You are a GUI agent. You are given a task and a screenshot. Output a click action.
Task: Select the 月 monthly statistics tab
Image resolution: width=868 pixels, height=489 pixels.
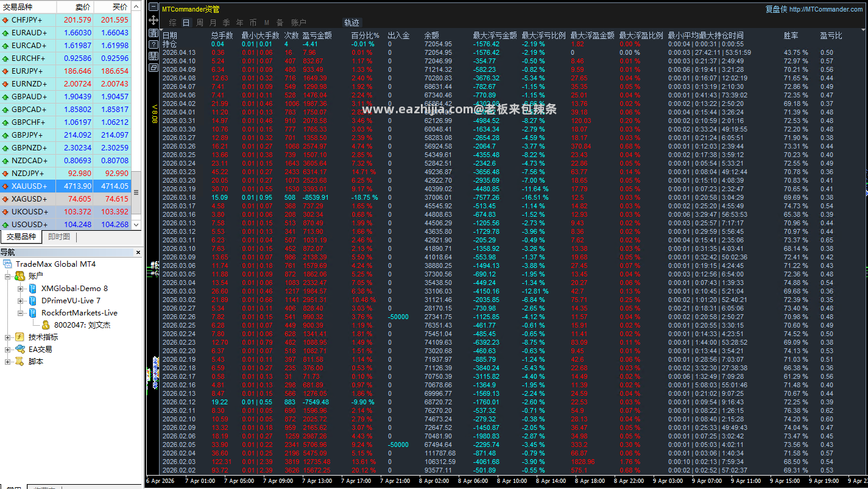coord(213,23)
